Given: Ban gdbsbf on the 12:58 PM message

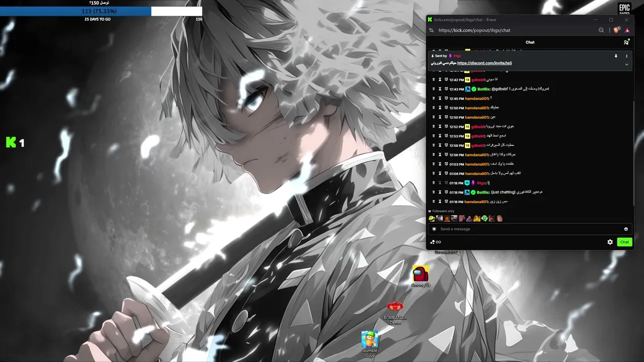Looking at the screenshot, I should [x=446, y=145].
